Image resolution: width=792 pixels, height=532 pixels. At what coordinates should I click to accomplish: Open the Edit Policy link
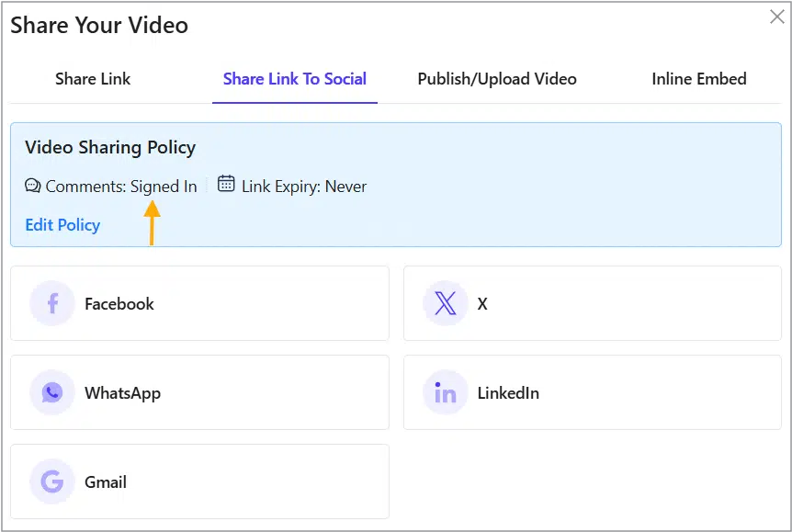(62, 225)
